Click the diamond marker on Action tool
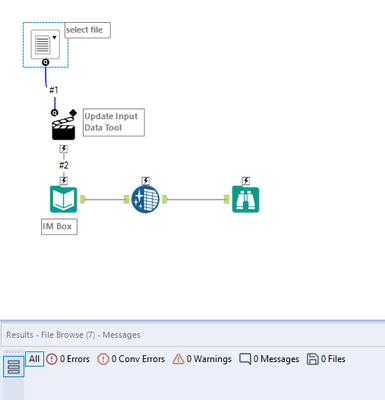Viewport: 385px width, 400px height. click(x=73, y=113)
